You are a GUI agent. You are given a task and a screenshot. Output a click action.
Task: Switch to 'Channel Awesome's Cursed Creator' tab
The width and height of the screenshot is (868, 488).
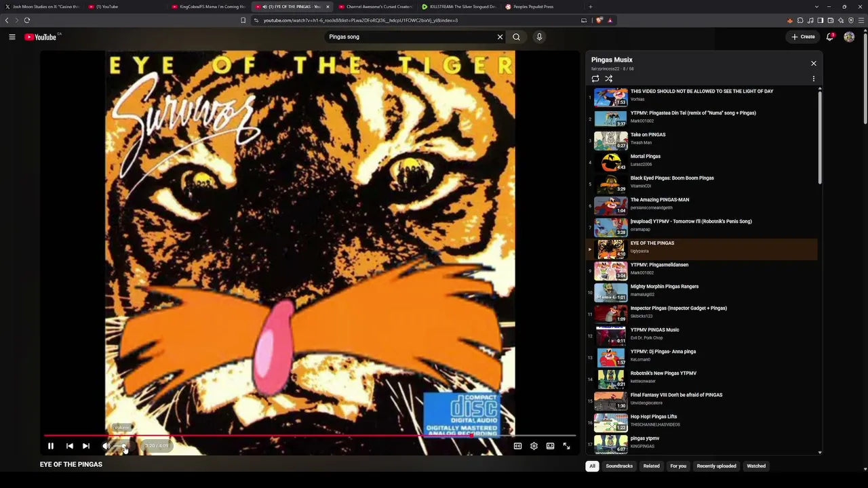(375, 7)
